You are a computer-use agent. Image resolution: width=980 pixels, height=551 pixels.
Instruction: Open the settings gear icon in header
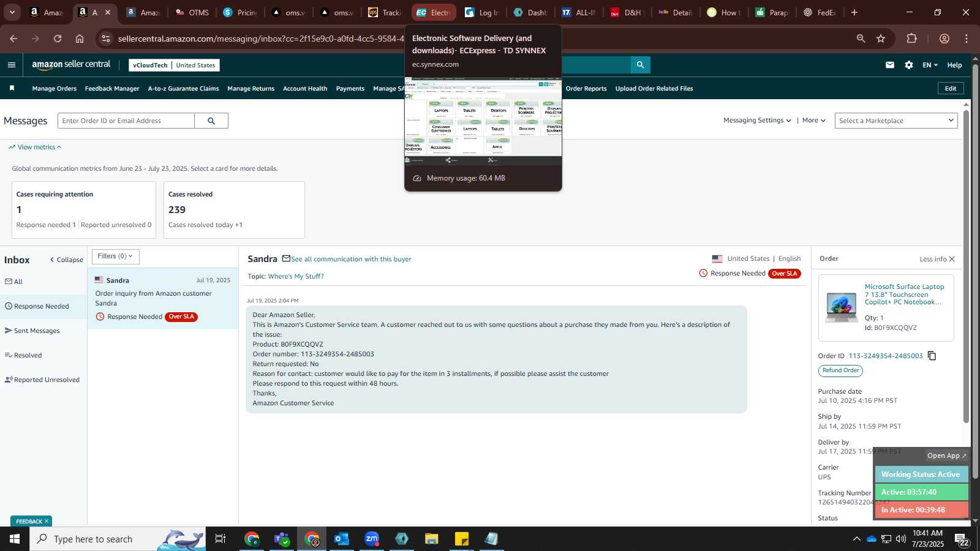(909, 65)
